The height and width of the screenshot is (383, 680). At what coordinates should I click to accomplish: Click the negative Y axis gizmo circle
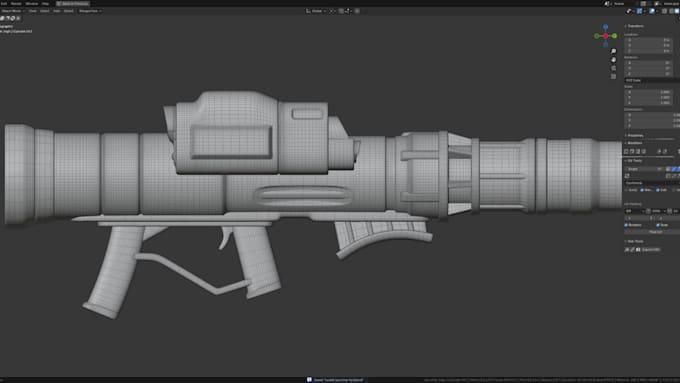click(x=597, y=36)
